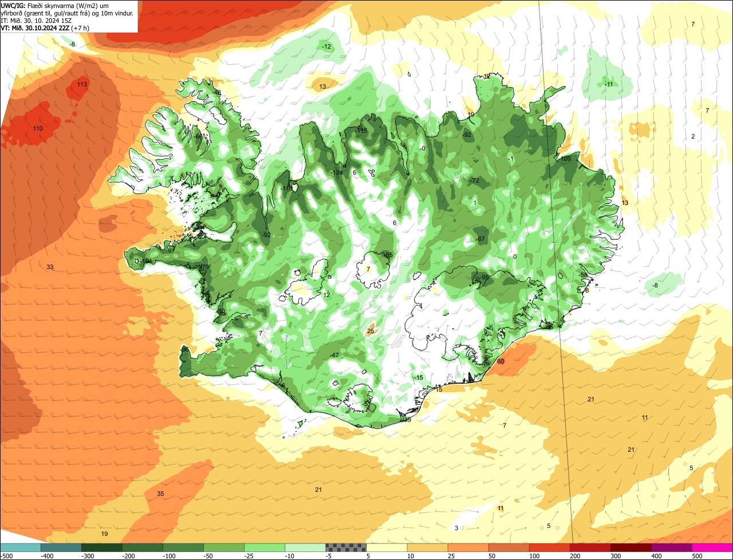Select the purple legend swatch between 400 and 500

(x=671, y=547)
